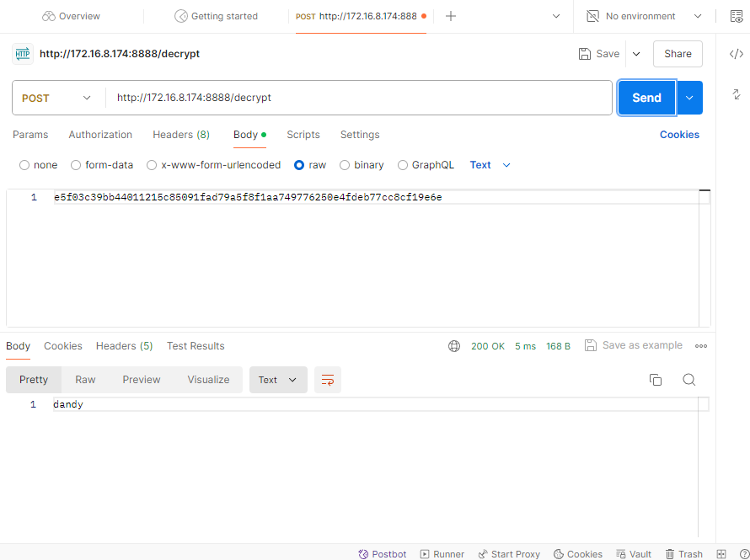Screen dimensions: 750x560
Task: Change the response Text format dropdown
Action: coord(278,380)
